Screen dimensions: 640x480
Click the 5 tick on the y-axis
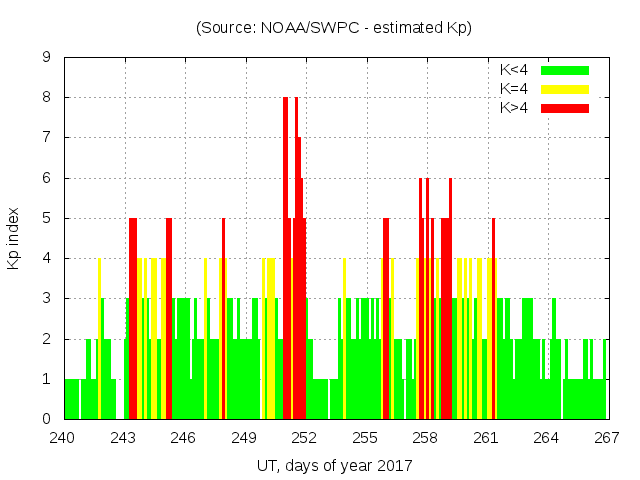tap(46, 218)
